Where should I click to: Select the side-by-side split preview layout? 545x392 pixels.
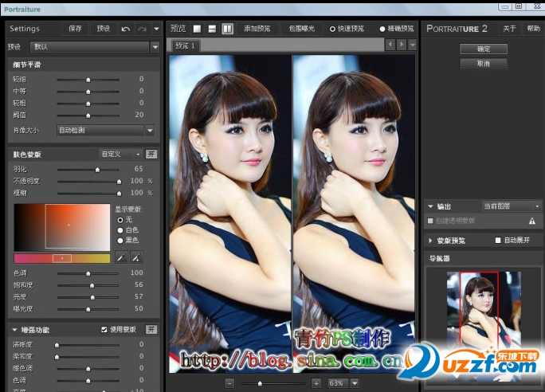[x=227, y=29]
